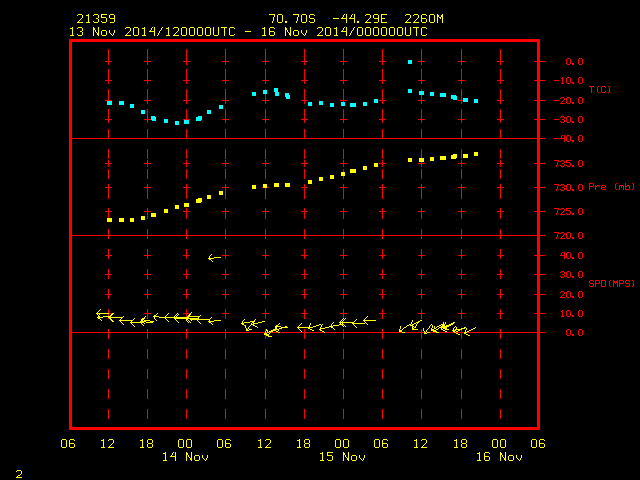
Task: Select the rightmost cyan temperature data point
Action: 476,101
